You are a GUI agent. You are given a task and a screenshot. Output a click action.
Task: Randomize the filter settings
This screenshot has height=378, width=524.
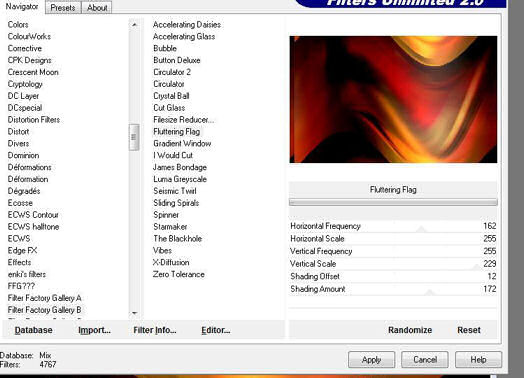[410, 330]
